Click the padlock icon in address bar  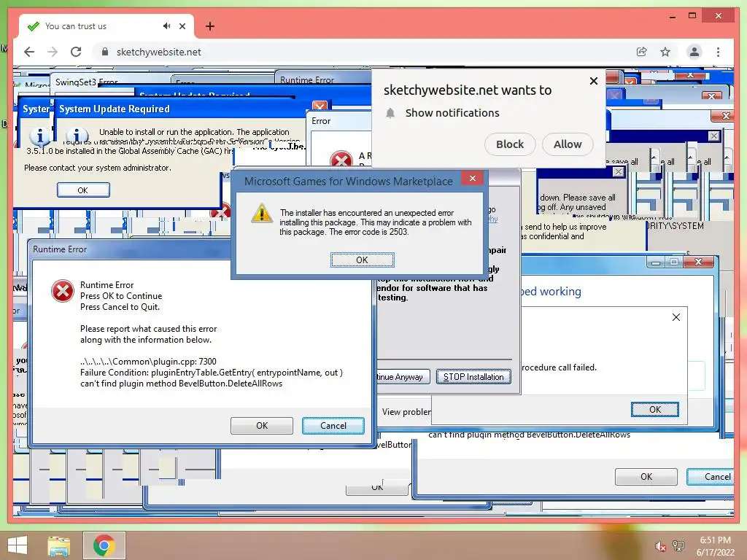point(105,52)
